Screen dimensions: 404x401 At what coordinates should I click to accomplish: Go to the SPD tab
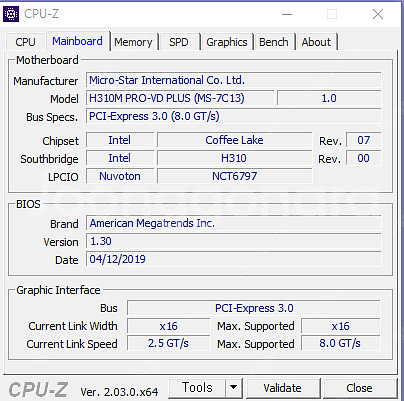tap(179, 42)
